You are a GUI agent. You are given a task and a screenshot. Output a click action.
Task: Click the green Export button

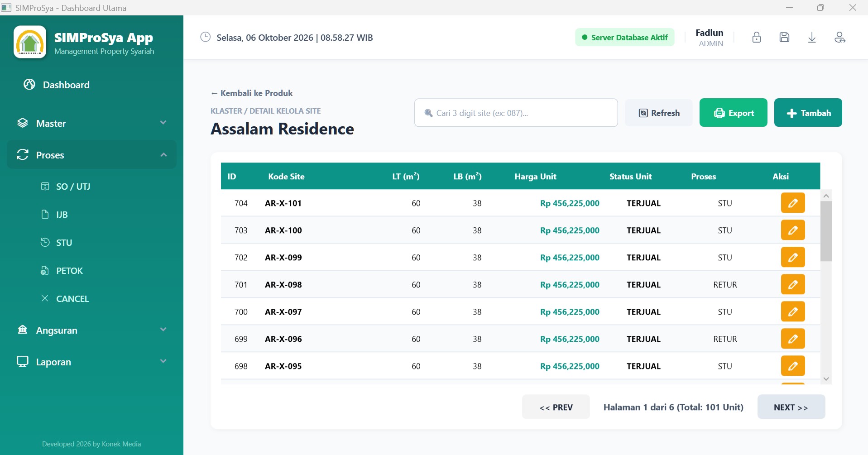[x=734, y=113]
